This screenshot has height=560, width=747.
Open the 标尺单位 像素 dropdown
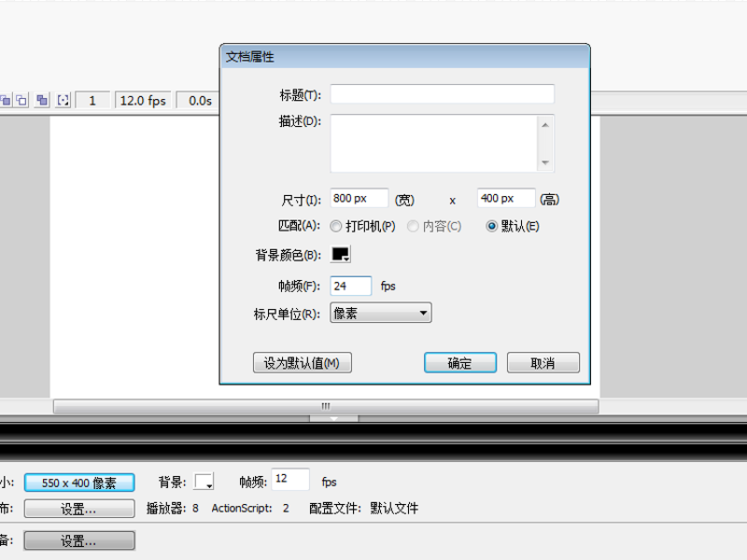(381, 313)
